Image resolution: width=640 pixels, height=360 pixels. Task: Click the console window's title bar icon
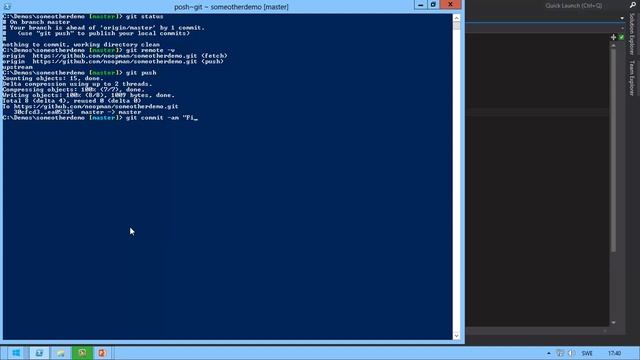point(7,7)
